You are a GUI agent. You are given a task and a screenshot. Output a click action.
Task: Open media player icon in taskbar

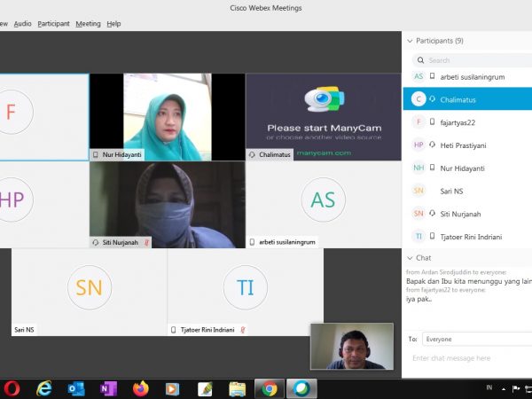coord(172,389)
